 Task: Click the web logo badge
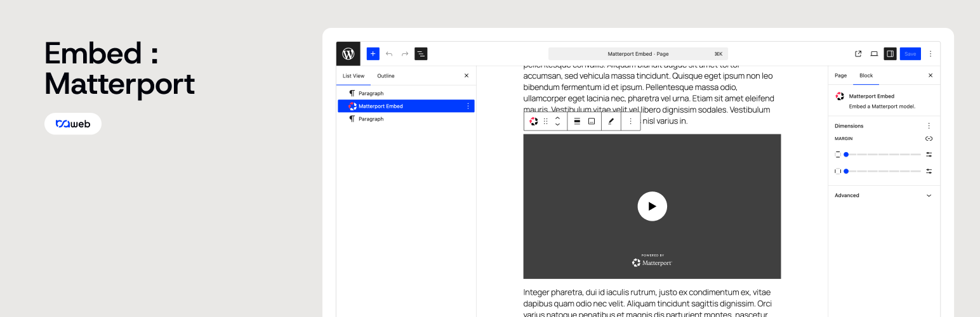tap(73, 124)
